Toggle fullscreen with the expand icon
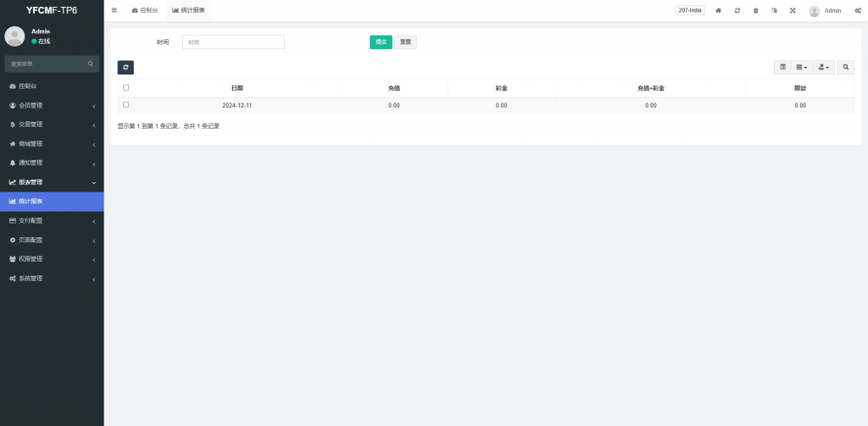This screenshot has height=426, width=868. [x=793, y=10]
